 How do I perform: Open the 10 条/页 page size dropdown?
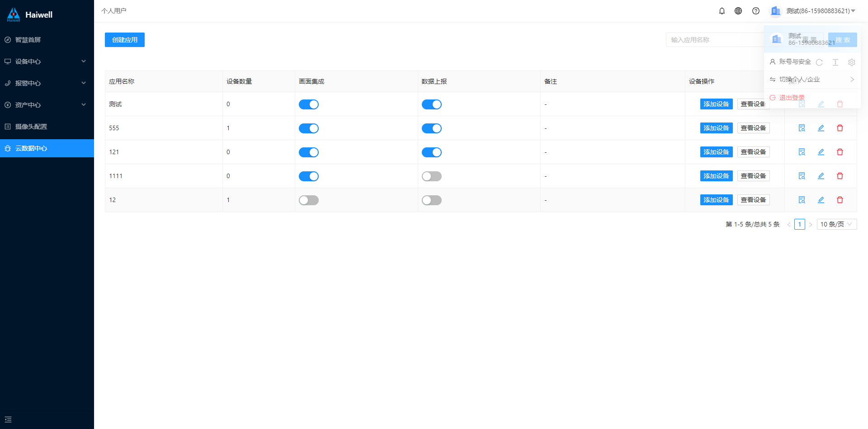[837, 224]
